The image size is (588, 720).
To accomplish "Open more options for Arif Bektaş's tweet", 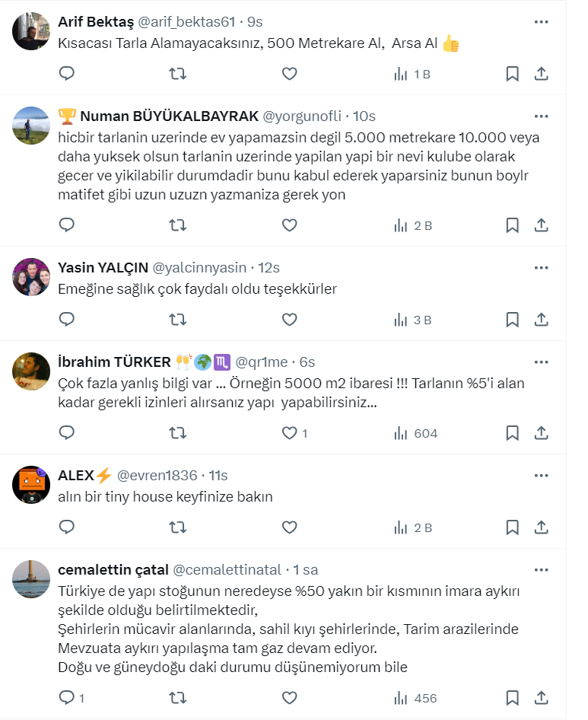I will point(541,22).
